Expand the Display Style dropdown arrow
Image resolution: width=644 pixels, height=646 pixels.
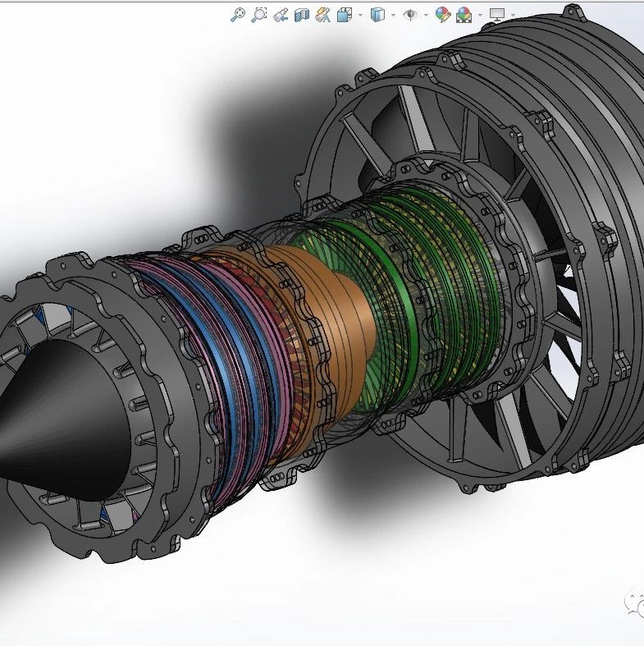click(393, 16)
